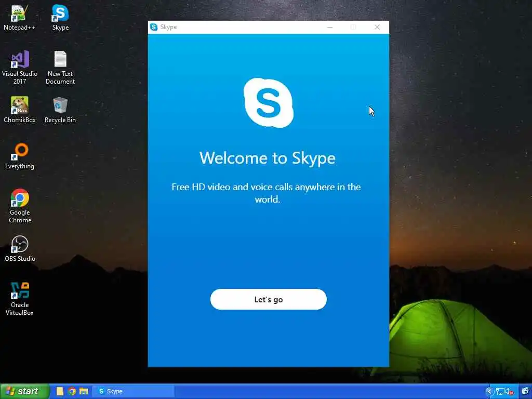Select the New Text Document file icon
Image resolution: width=532 pixels, height=399 pixels.
coord(60,68)
